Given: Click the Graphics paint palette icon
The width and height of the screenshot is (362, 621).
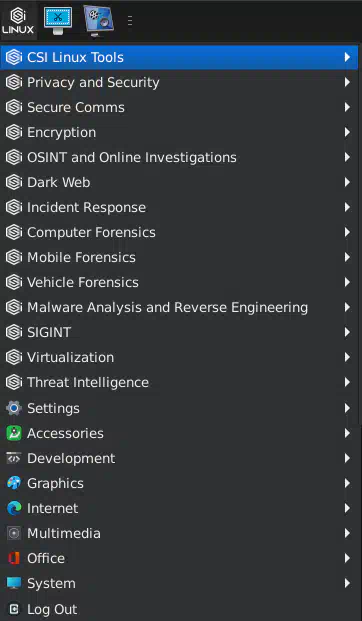Looking at the screenshot, I should [14, 483].
